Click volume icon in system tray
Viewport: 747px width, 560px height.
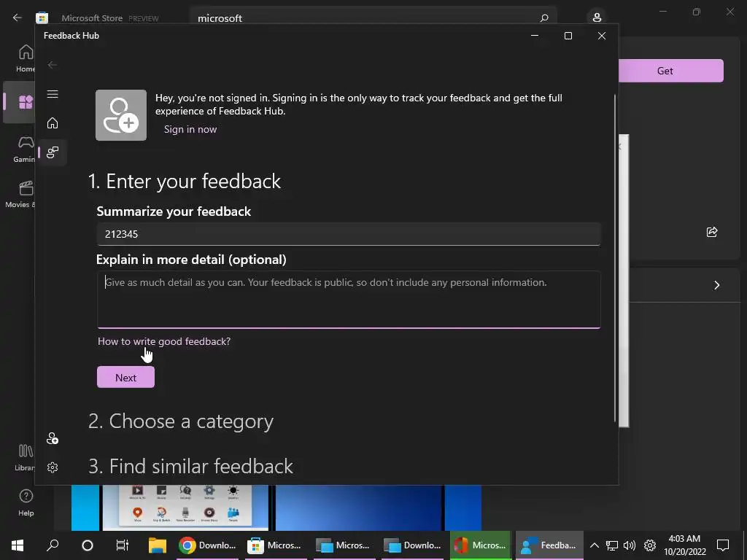point(630,545)
